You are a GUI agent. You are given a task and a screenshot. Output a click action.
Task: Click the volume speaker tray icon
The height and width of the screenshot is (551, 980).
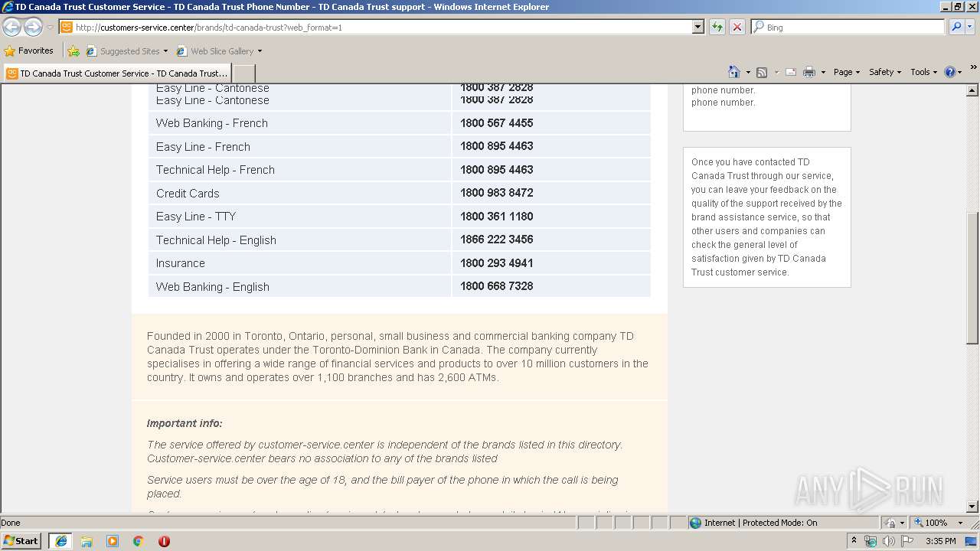tap(888, 541)
